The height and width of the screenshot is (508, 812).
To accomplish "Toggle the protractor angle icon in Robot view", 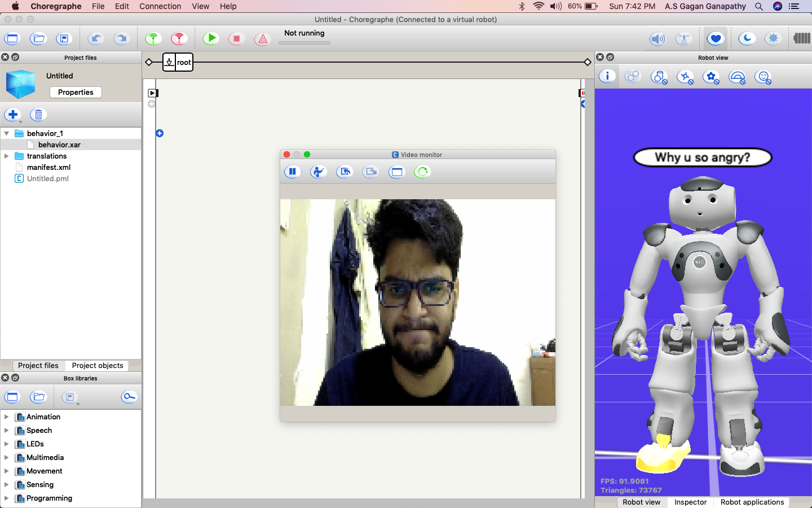I will [737, 77].
